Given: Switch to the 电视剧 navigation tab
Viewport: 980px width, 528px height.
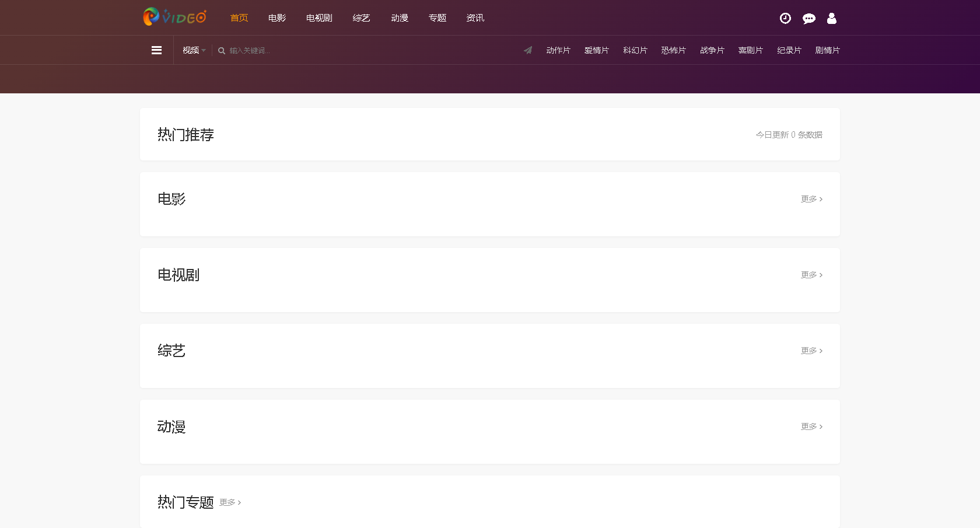Looking at the screenshot, I should coord(318,18).
